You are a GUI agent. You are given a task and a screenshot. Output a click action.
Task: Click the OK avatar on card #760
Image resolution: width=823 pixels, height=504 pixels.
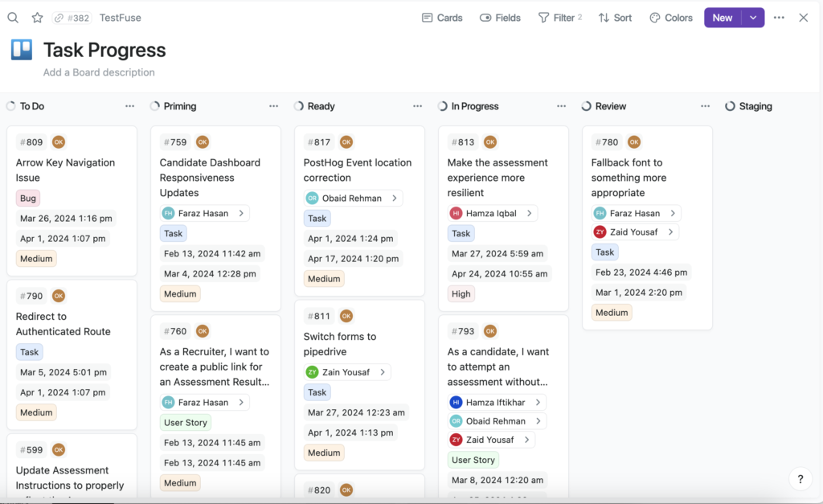[202, 331]
